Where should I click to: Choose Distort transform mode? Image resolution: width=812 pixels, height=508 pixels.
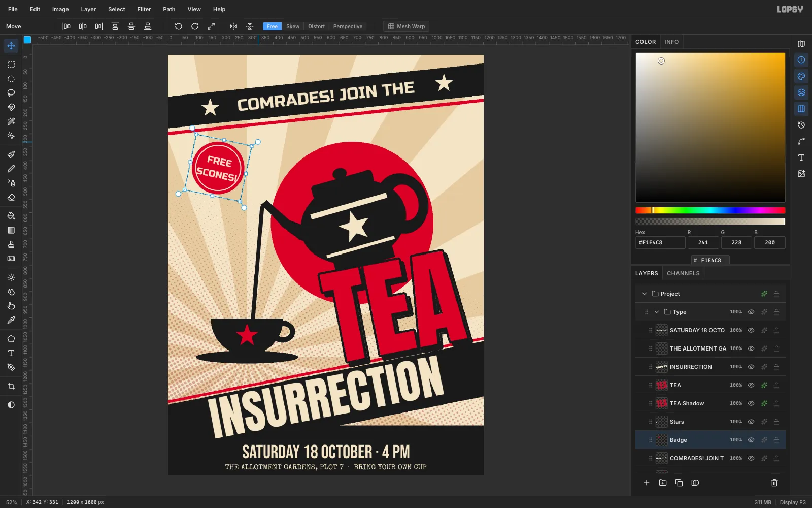click(316, 26)
